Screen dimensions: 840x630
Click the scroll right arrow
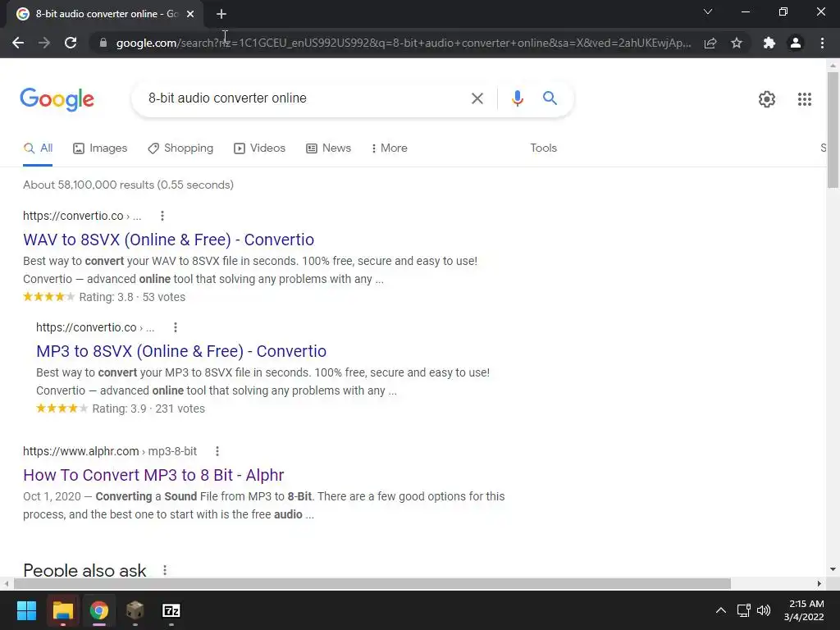819,583
